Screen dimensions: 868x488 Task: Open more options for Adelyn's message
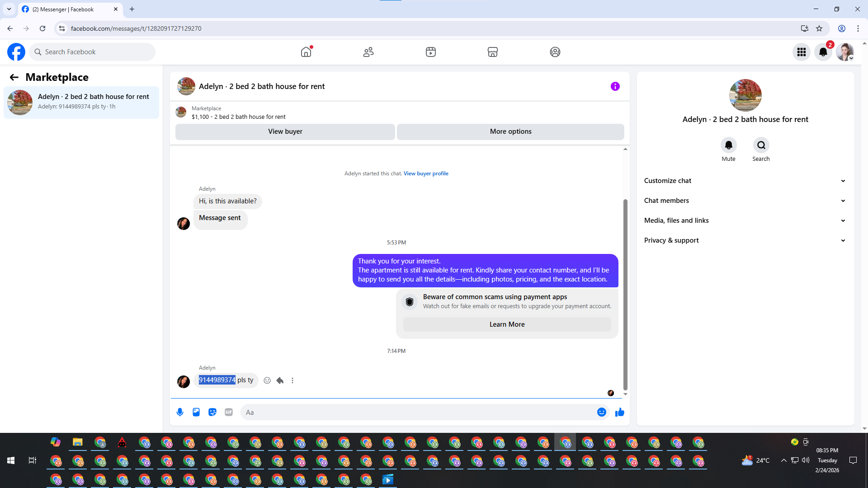click(292, 380)
